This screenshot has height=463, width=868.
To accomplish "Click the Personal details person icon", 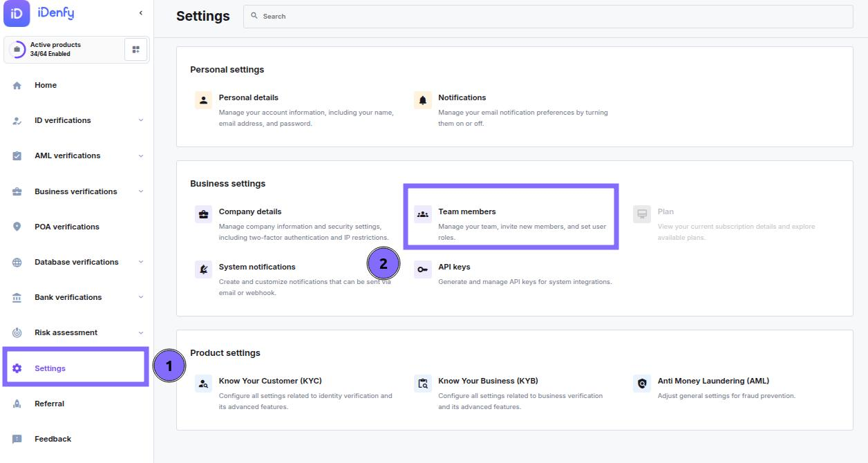I will click(x=203, y=100).
